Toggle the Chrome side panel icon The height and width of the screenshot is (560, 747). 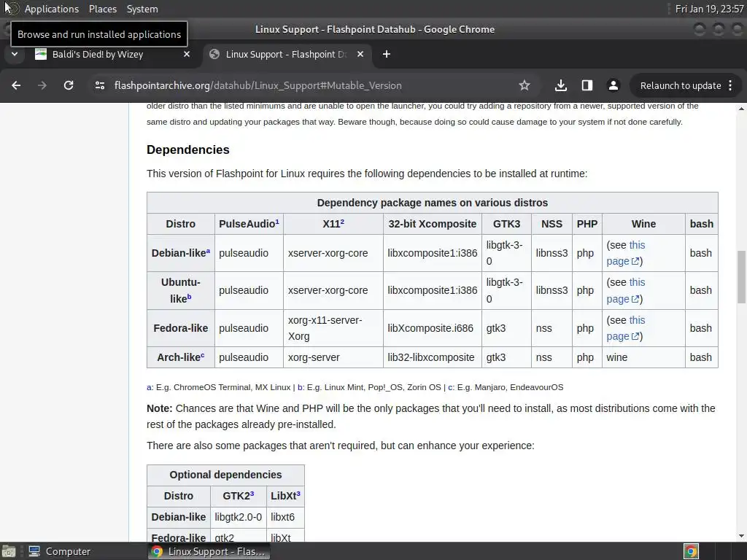tap(587, 85)
